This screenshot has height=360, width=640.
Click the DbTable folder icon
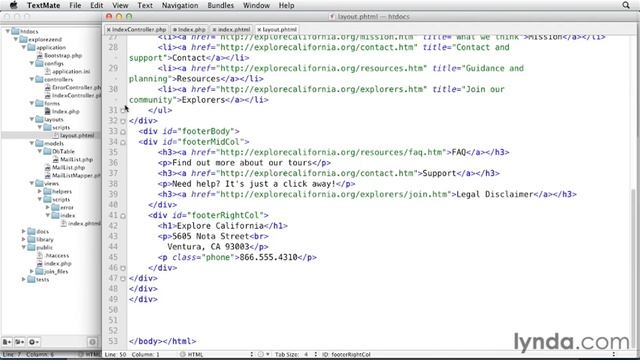point(47,151)
